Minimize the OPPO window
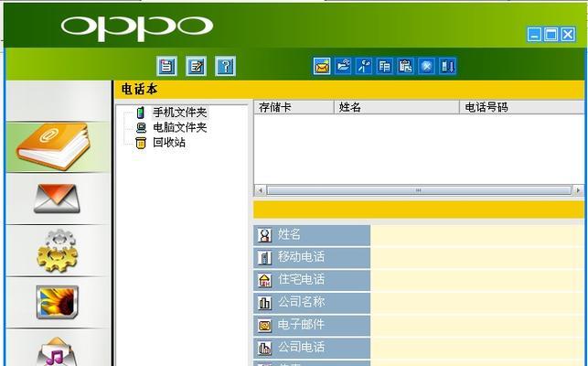Screen dimensions: 588x366 pos(534,35)
